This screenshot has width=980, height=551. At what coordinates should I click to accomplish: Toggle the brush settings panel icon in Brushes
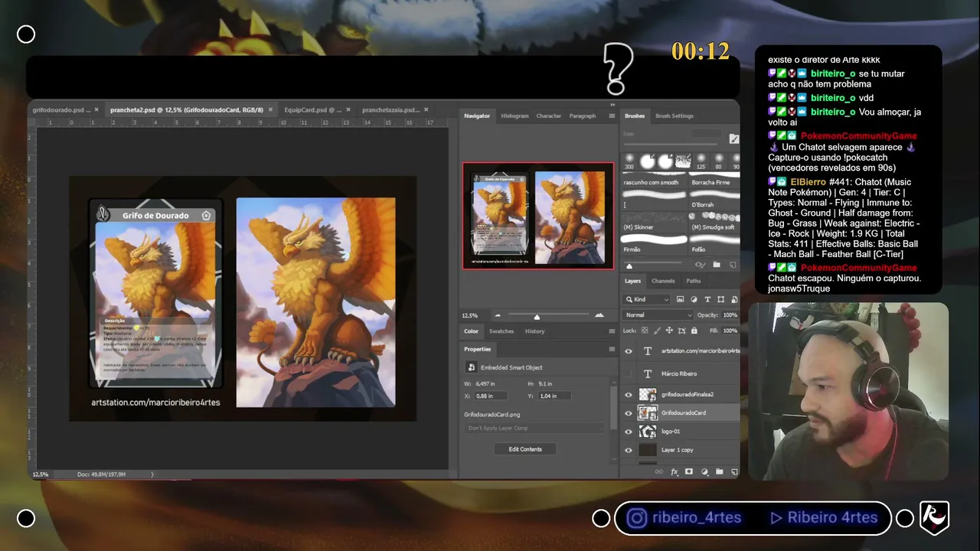(x=734, y=139)
